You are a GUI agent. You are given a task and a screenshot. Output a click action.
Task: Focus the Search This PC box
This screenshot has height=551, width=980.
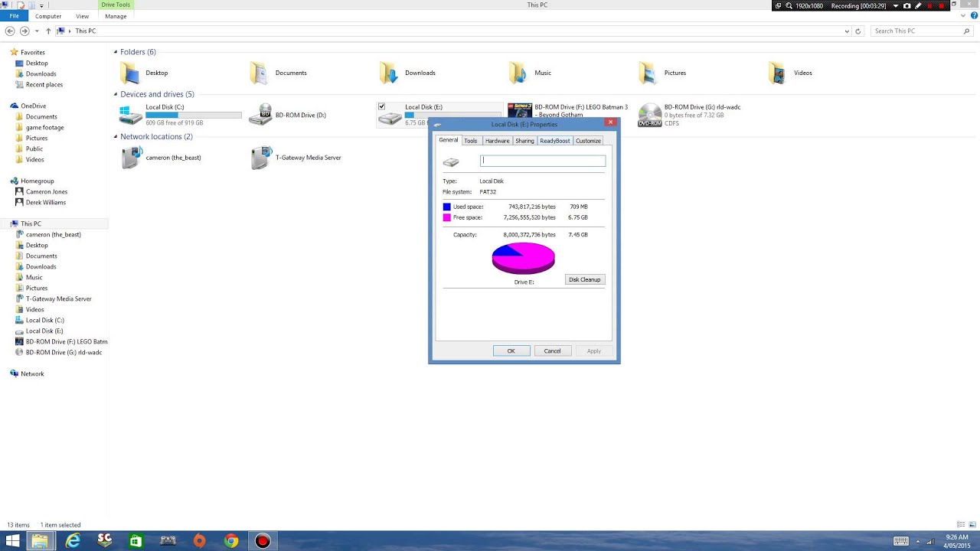pyautogui.click(x=921, y=31)
